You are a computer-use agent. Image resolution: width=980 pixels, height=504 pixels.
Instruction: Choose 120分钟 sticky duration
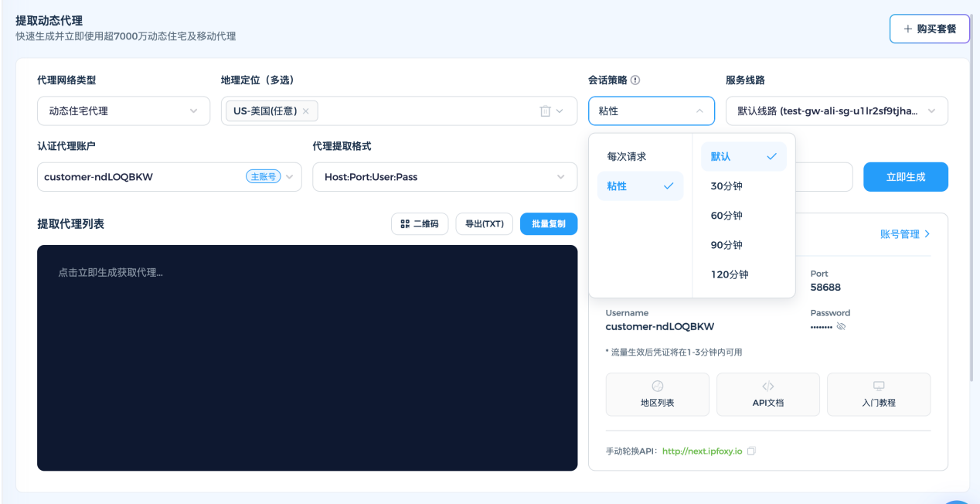click(x=744, y=274)
